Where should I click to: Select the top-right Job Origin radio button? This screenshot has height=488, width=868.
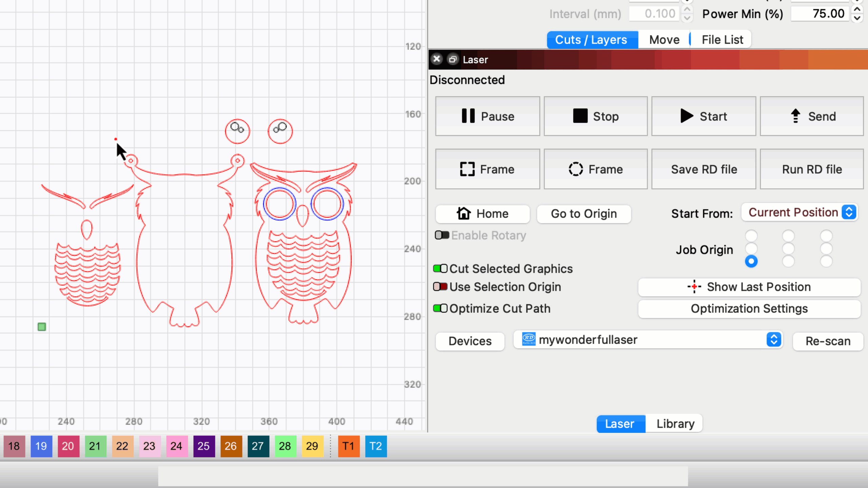click(x=826, y=236)
